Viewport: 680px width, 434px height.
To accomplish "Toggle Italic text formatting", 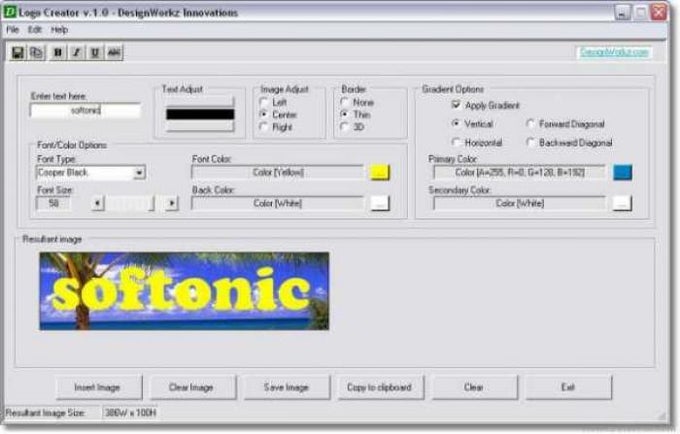I will pos(76,52).
